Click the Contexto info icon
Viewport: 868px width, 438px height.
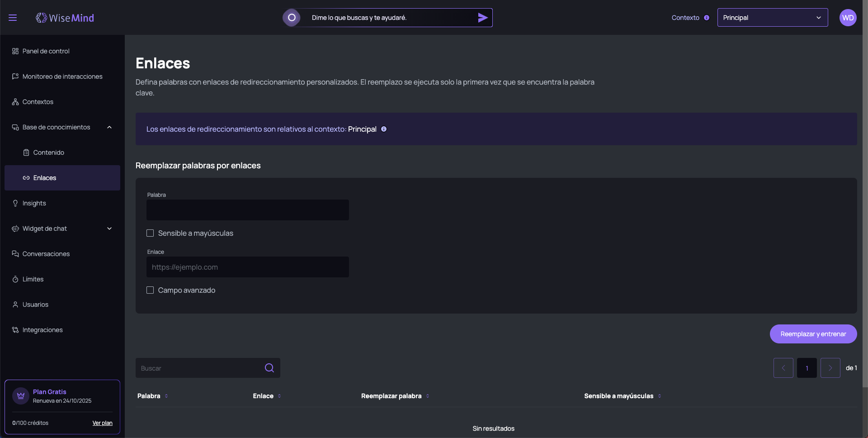coord(706,18)
